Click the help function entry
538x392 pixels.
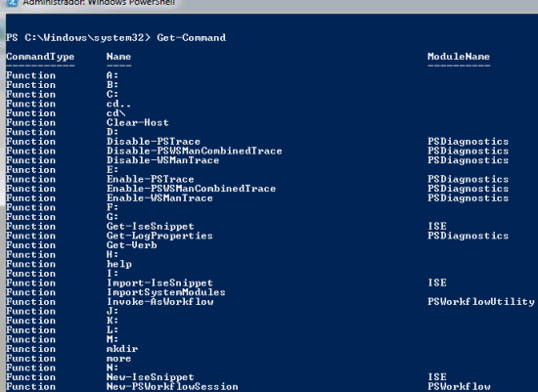tap(119, 264)
